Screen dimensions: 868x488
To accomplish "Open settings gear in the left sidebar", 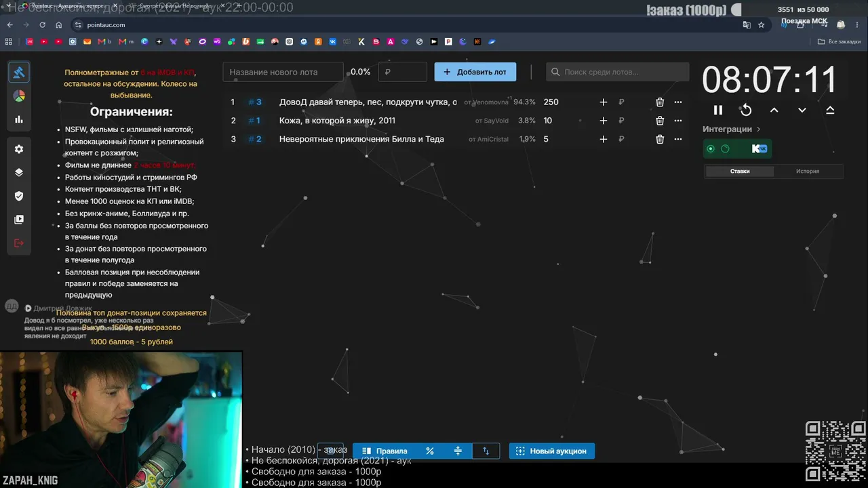I will point(19,149).
